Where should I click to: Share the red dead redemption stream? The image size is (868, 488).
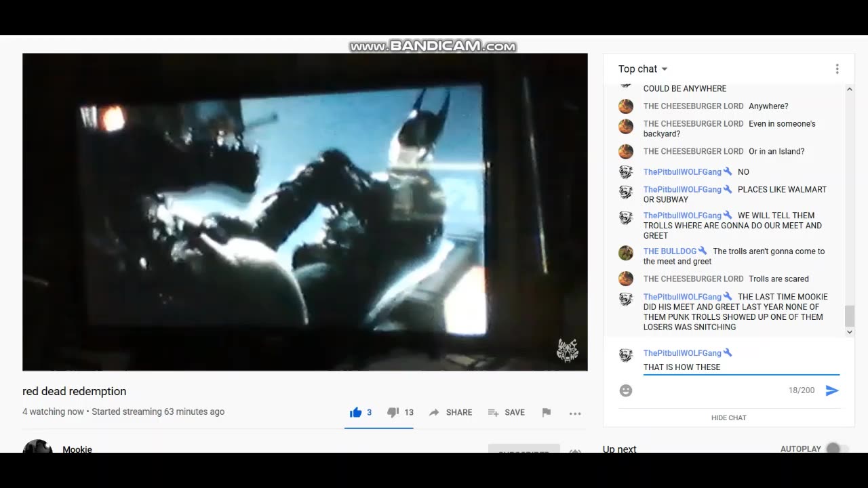[x=450, y=412]
